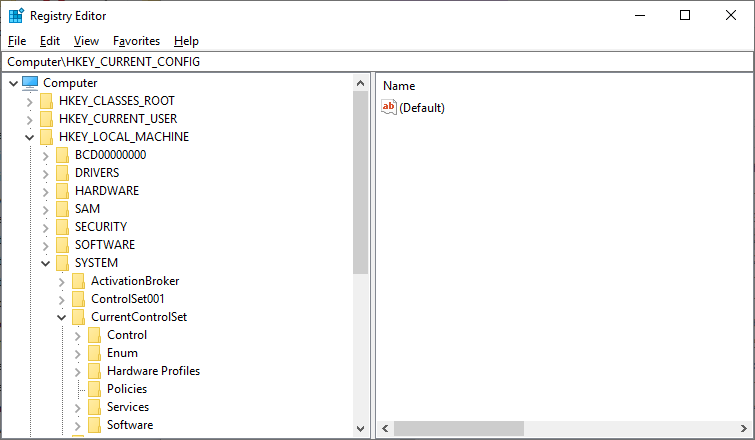This screenshot has height=440, width=755.
Task: Select the Computer monitor icon in the tree
Action: tap(30, 83)
